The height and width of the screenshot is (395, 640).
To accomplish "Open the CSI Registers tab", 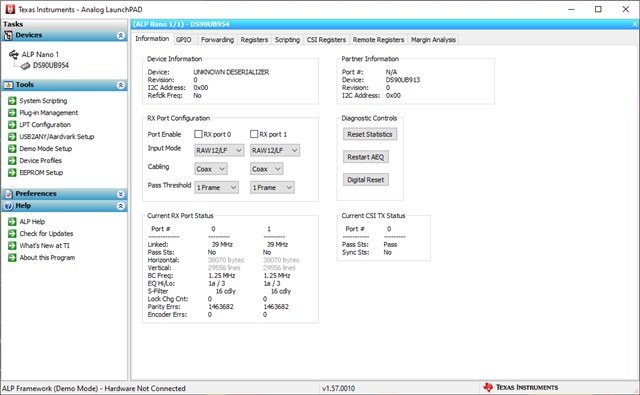I will pos(326,40).
